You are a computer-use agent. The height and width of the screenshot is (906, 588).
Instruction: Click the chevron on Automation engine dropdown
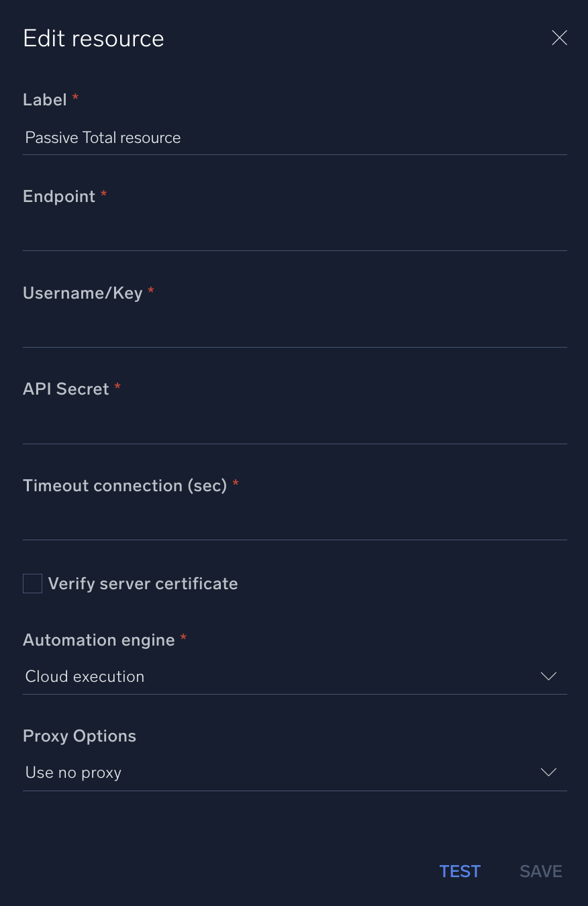pos(548,676)
